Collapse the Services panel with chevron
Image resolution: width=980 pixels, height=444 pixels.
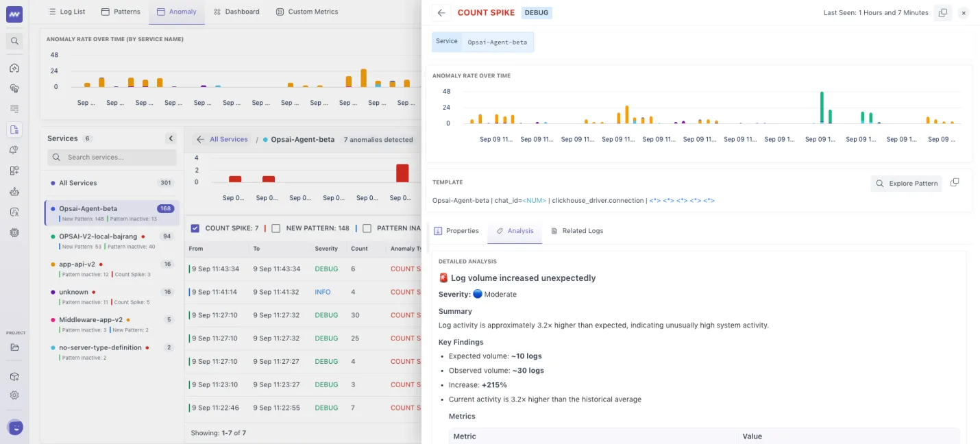(171, 138)
